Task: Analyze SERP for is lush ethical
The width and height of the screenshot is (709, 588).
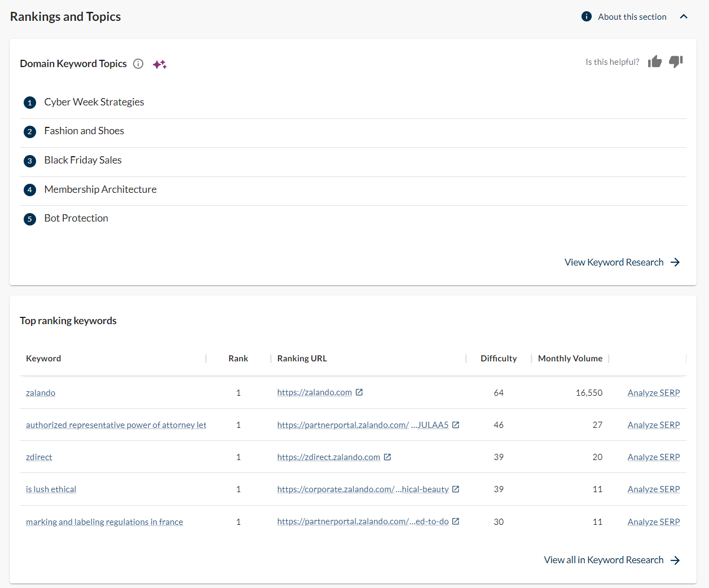Action: (654, 489)
